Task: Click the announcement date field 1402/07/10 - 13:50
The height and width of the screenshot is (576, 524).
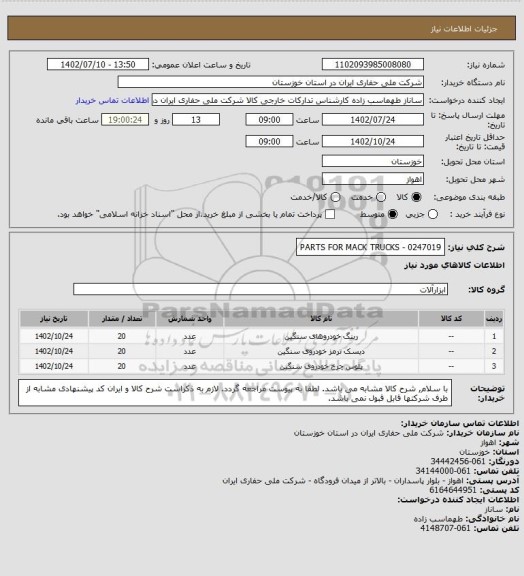Action: pyautogui.click(x=98, y=64)
